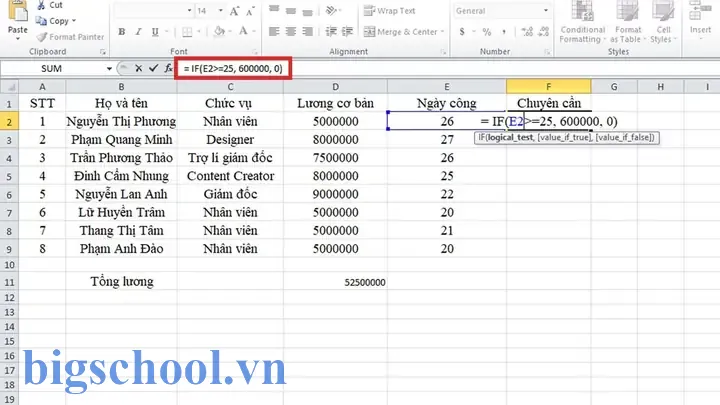The height and width of the screenshot is (405, 720).
Task: Select Top Align icon
Action: [x=274, y=10]
